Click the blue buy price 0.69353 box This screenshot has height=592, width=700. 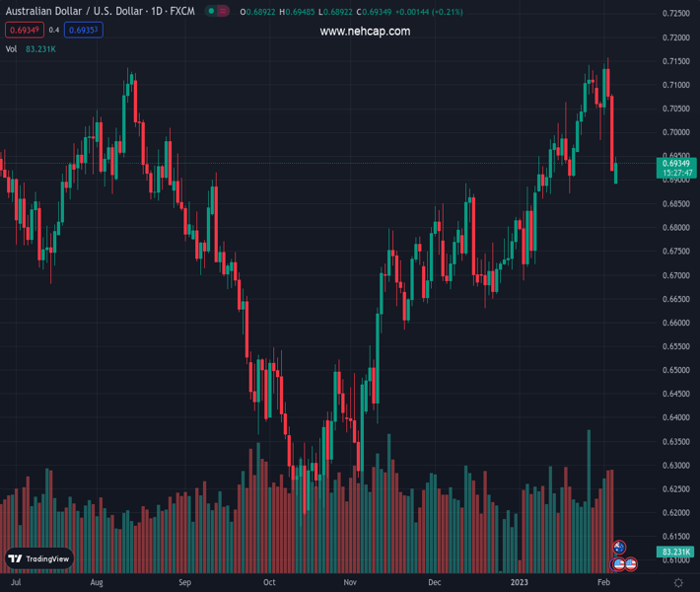coord(84,30)
